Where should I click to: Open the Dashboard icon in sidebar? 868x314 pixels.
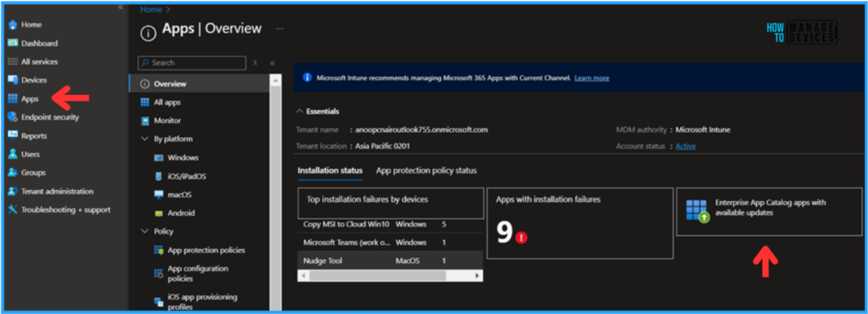coord(13,43)
